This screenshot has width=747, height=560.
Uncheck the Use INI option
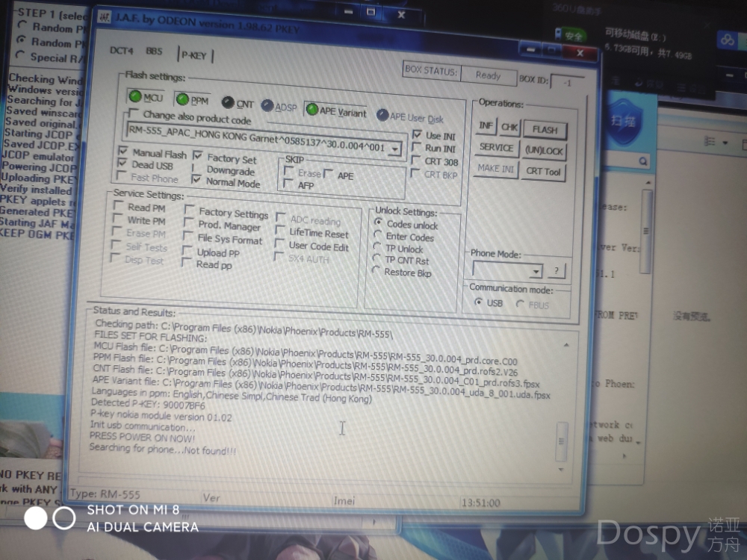(417, 134)
